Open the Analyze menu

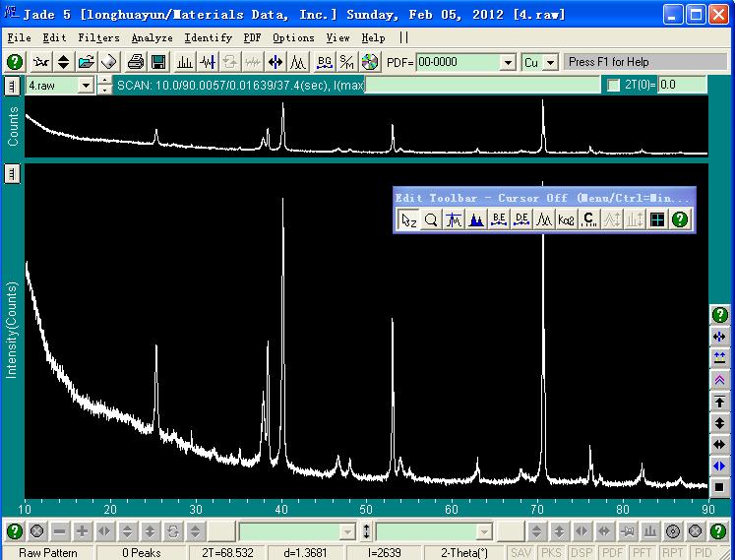[x=152, y=37]
